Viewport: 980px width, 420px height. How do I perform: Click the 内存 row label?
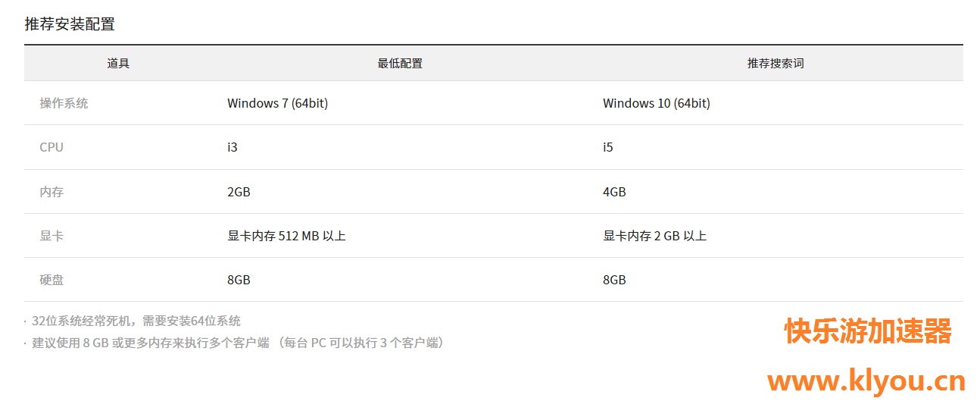point(51,192)
